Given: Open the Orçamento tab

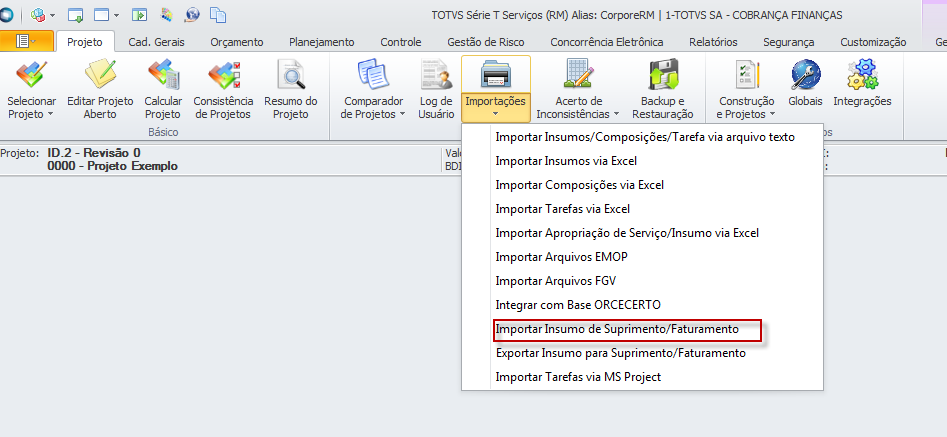Looking at the screenshot, I should (237, 42).
